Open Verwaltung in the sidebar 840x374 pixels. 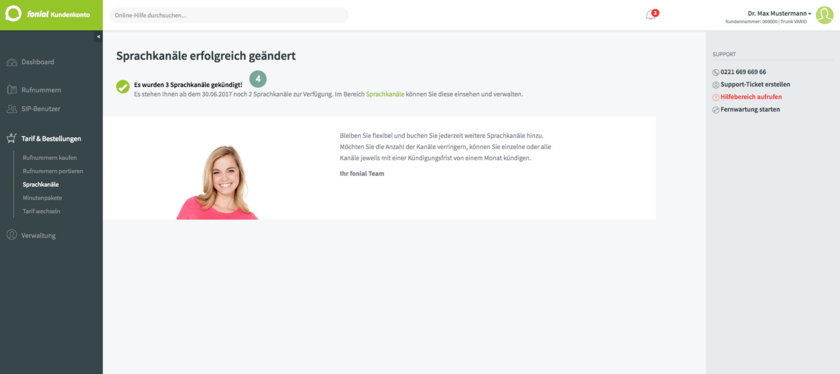(39, 235)
